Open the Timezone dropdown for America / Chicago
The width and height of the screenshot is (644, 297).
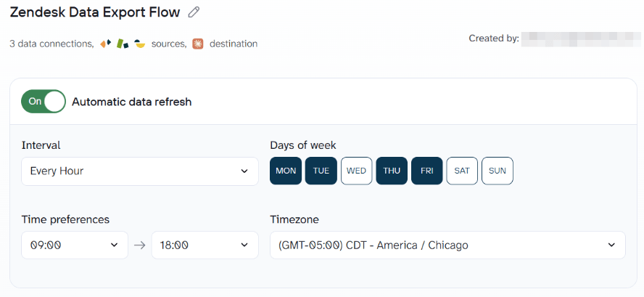point(447,245)
